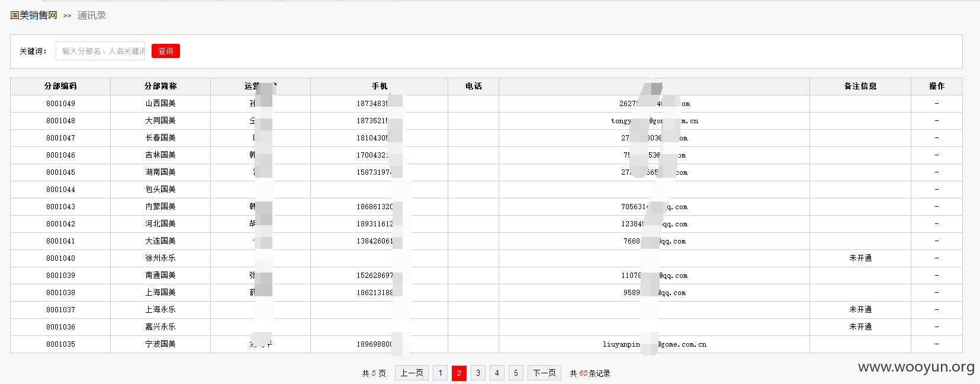Click 未开通 note in 徐州永乐 row
980x384 pixels.
(x=860, y=258)
